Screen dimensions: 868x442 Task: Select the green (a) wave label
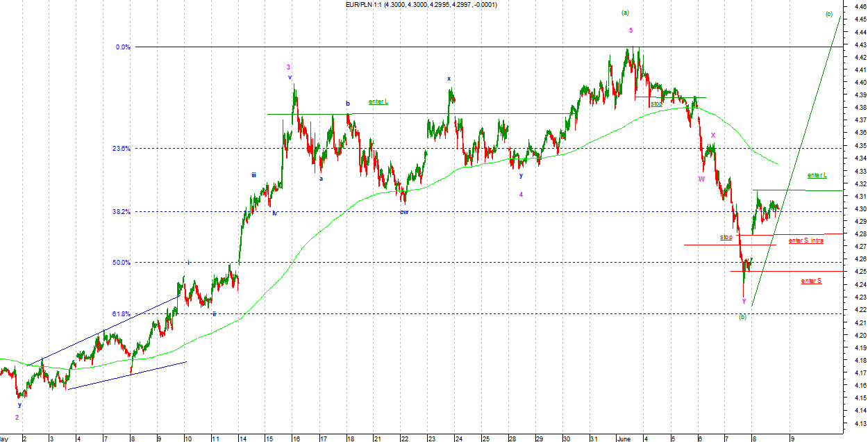coord(625,13)
